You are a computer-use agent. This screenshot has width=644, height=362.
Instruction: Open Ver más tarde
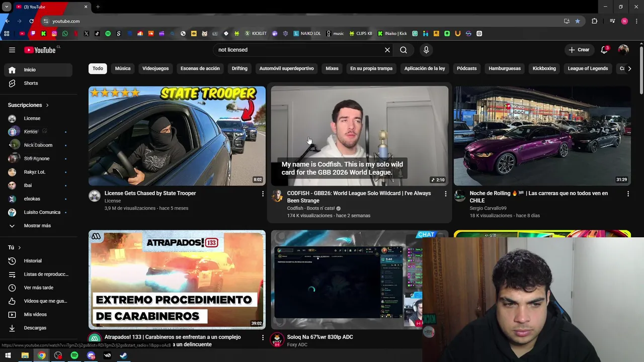pos(38,288)
